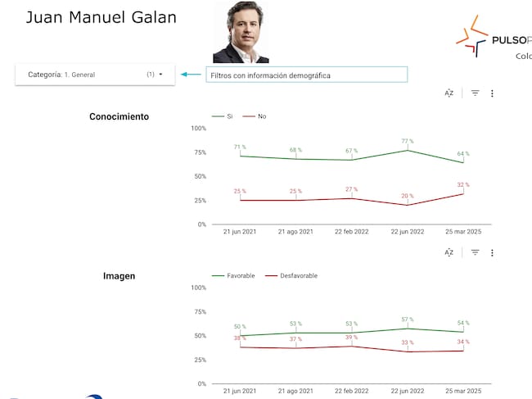The width and height of the screenshot is (532, 399).
Task: Open the filter icon above Conocimiento chart
Action: pyautogui.click(x=475, y=93)
